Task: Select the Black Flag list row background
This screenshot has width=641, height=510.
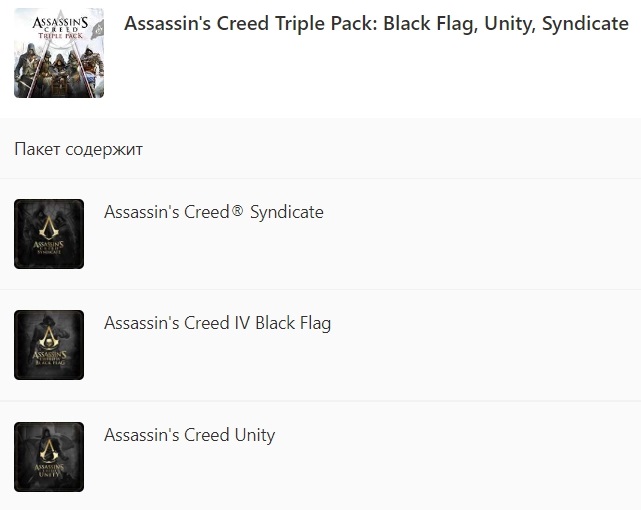Action: [320, 345]
